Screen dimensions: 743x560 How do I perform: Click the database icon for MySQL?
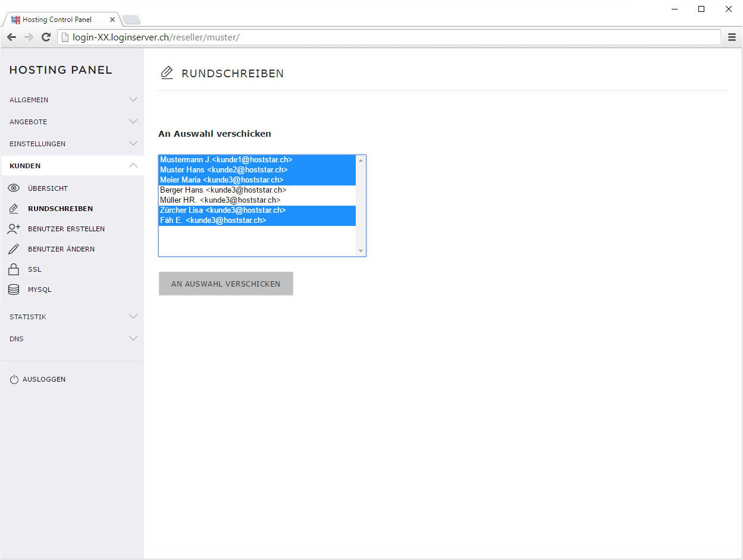[14, 290]
